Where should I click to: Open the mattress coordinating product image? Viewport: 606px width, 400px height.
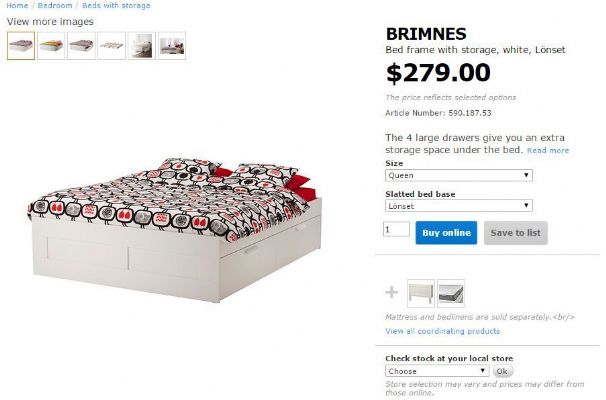point(451,293)
